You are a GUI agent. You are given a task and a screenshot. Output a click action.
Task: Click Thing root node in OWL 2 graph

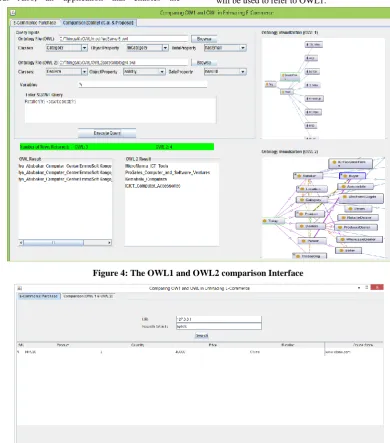click(x=273, y=221)
